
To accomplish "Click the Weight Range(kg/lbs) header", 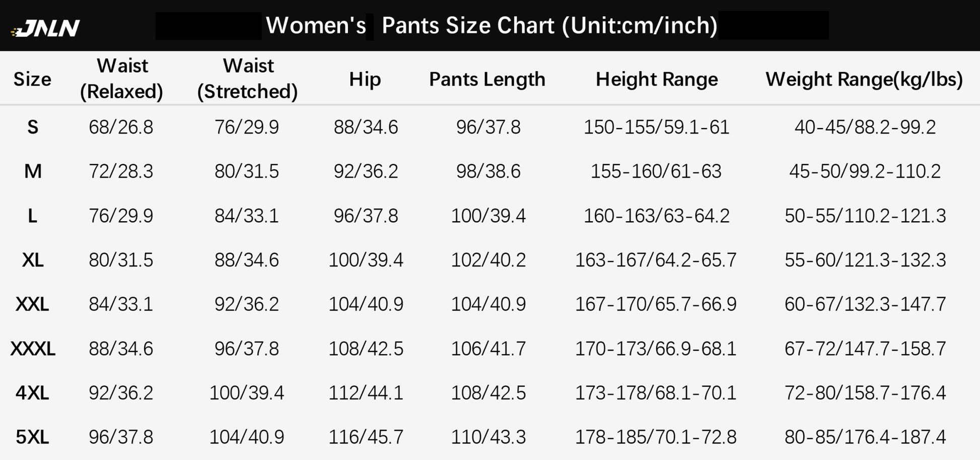I will pos(864,79).
